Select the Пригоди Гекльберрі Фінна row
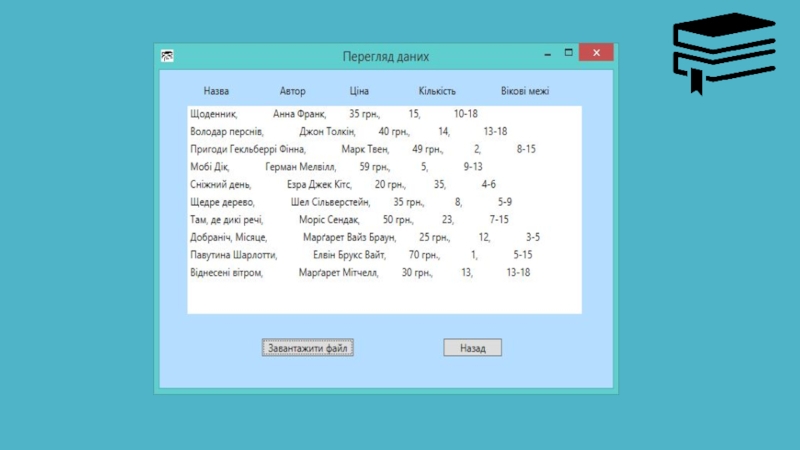Viewport: 800px width, 450px height. coord(384,149)
